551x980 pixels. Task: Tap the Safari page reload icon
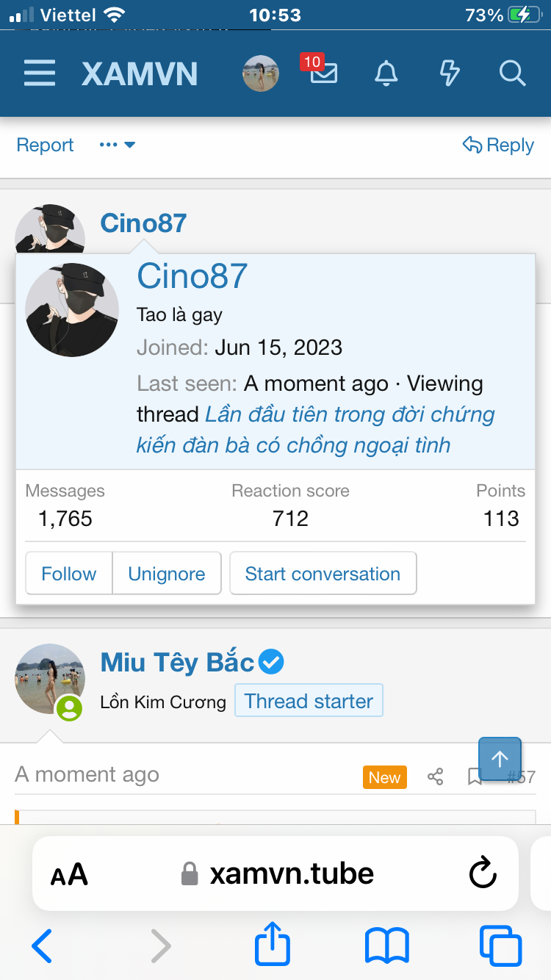click(x=483, y=873)
